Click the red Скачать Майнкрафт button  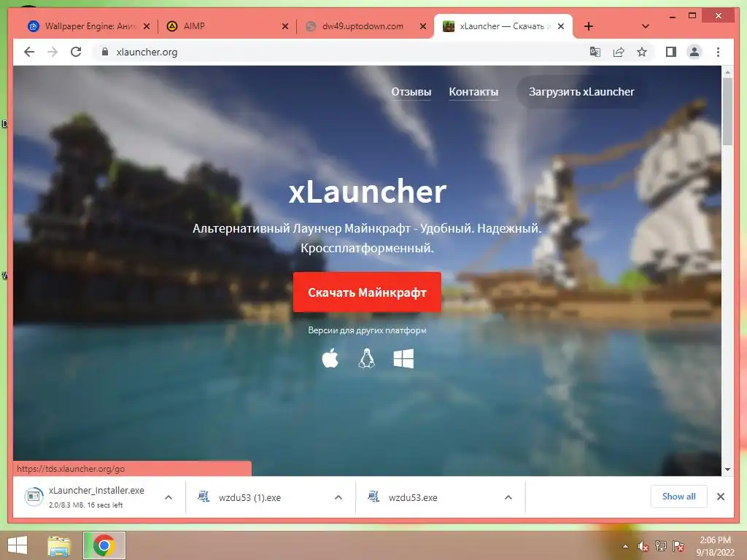(x=367, y=292)
